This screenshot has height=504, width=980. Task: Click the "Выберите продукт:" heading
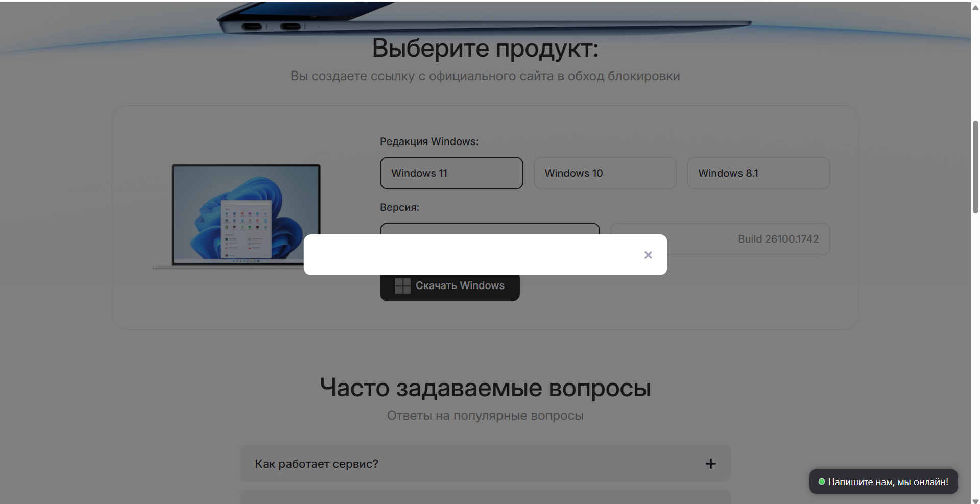[x=485, y=49]
